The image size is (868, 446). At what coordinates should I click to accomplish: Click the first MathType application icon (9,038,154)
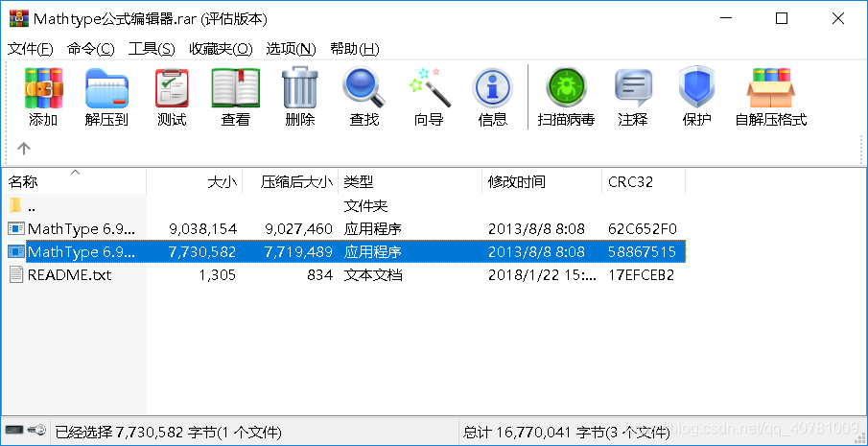click(x=16, y=228)
